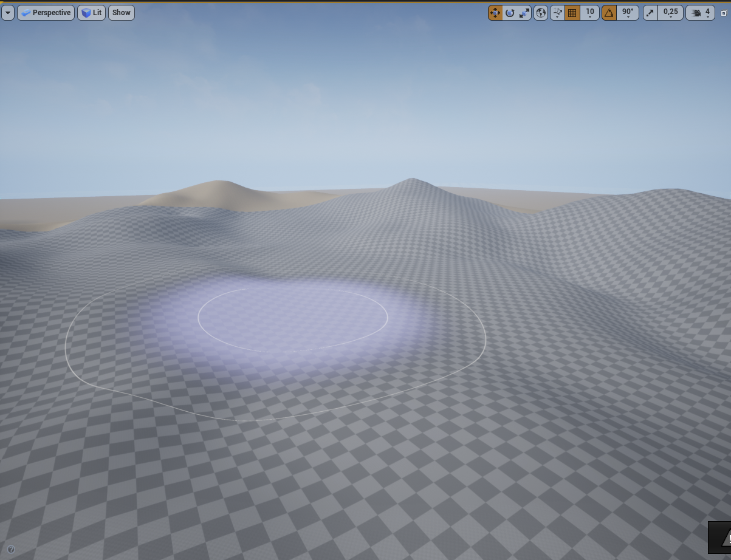Open the Lit view mode menu

[92, 13]
